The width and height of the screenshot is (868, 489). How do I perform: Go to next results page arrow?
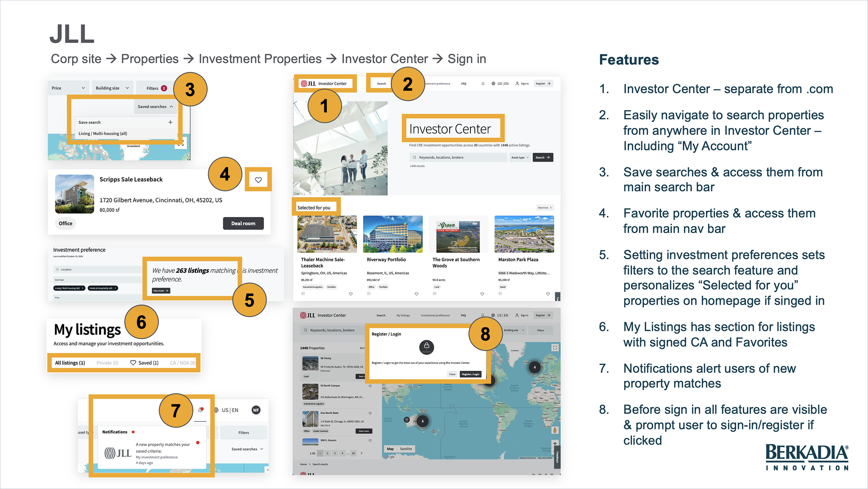pyautogui.click(x=362, y=453)
